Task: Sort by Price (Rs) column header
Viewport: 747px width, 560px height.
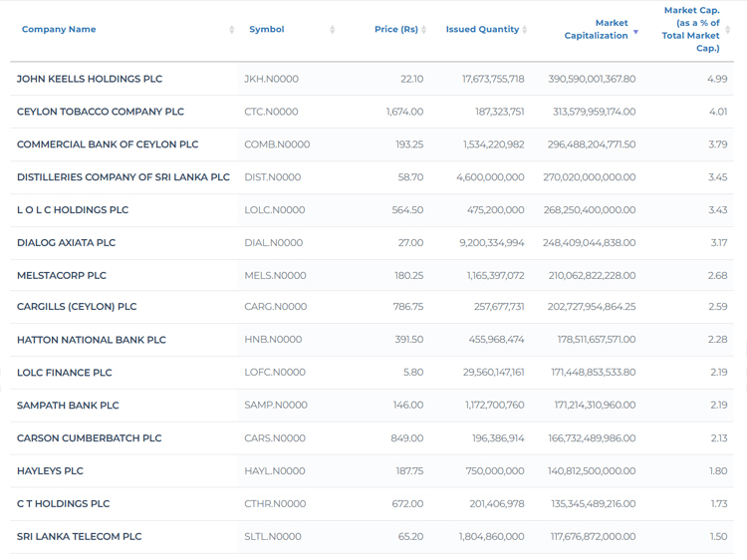Action: [x=395, y=29]
